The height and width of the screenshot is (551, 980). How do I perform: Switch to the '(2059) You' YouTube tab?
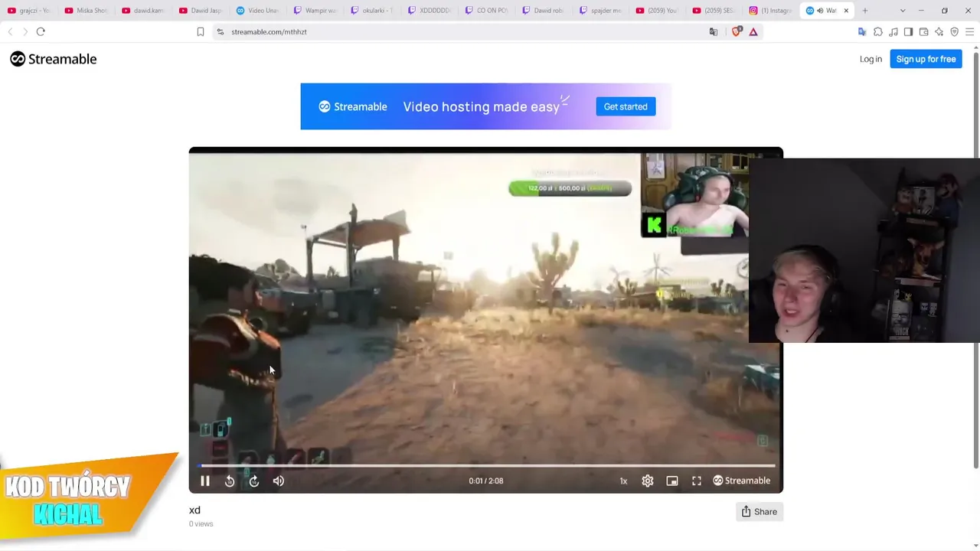point(659,11)
